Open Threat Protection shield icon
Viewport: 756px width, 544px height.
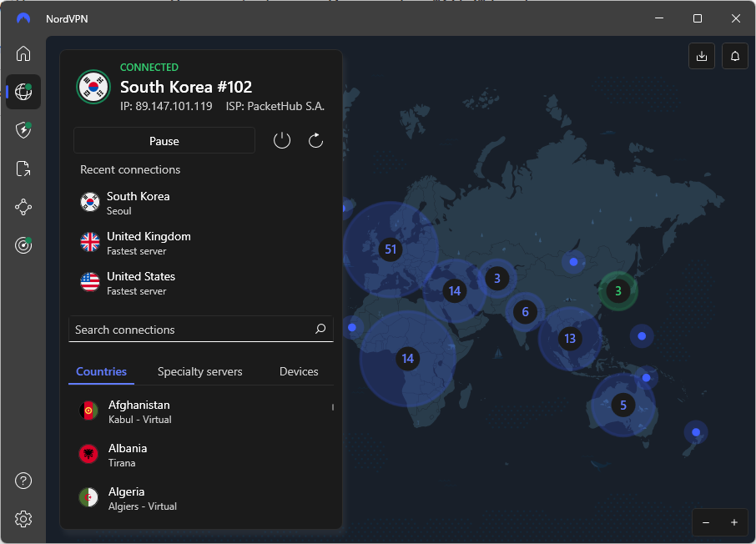23,130
